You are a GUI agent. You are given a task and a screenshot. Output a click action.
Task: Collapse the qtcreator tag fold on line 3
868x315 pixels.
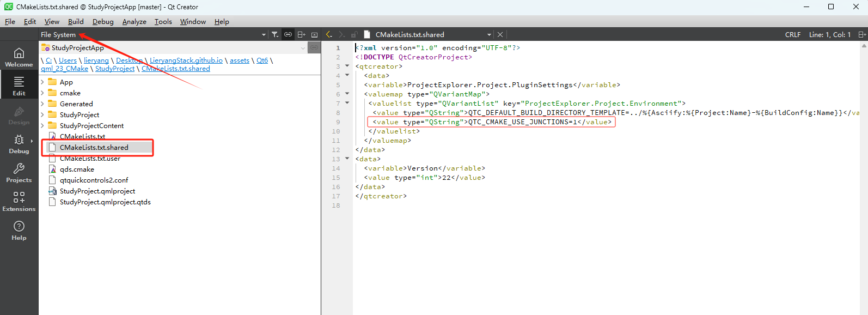click(347, 66)
